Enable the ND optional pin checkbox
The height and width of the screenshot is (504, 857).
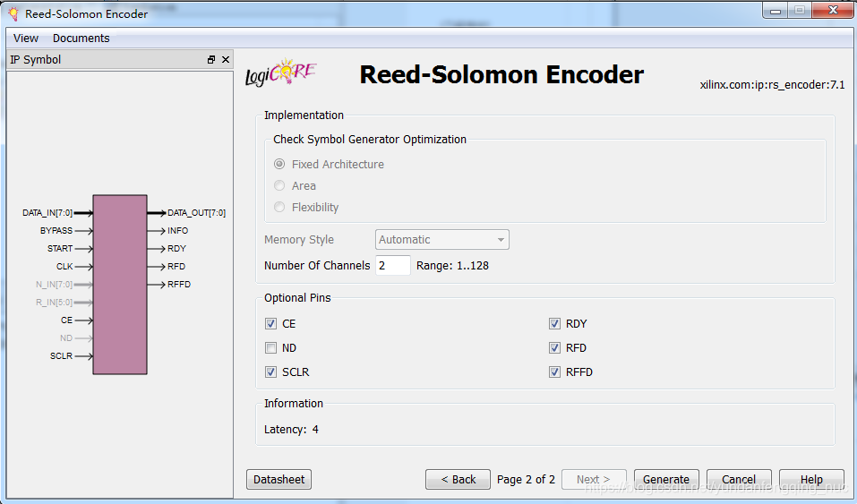(x=270, y=347)
